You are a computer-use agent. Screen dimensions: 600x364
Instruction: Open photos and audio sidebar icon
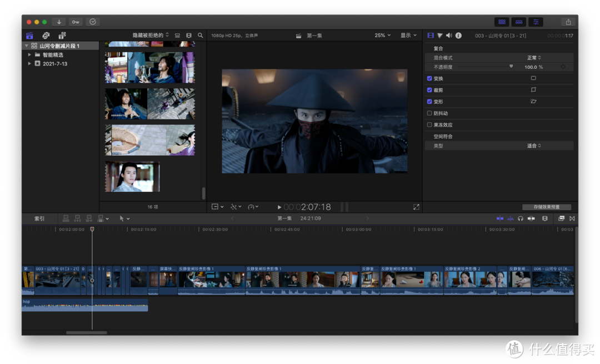(46, 36)
